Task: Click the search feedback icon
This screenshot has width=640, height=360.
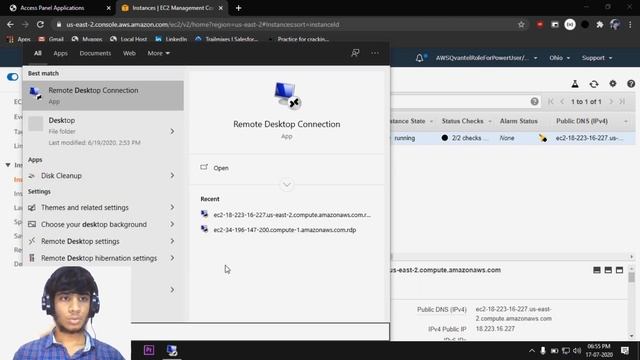Action: [355, 53]
